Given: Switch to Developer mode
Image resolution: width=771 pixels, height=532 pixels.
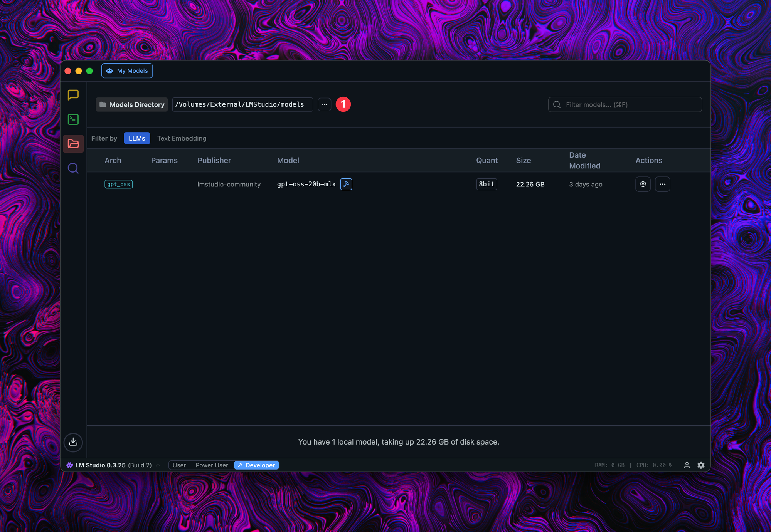Looking at the screenshot, I should coord(256,465).
